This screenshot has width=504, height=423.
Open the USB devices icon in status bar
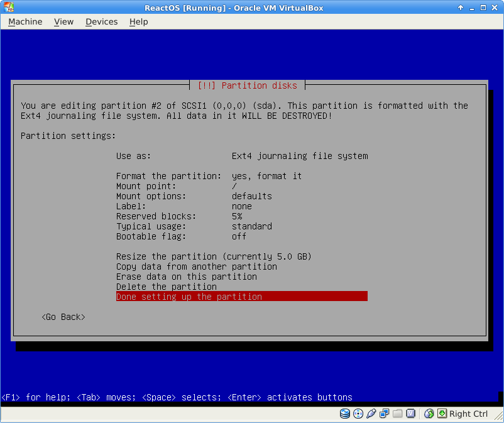(371, 414)
